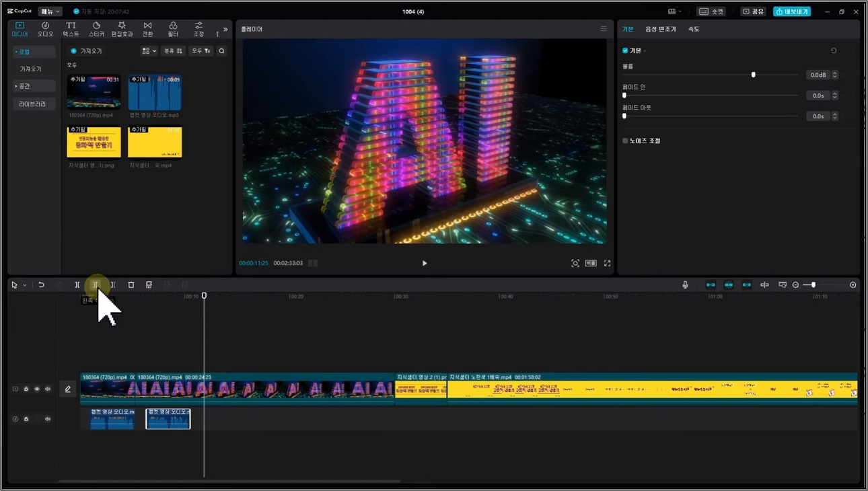Click the 볼륨 volume slider handle
The width and height of the screenshot is (868, 491).
point(753,75)
